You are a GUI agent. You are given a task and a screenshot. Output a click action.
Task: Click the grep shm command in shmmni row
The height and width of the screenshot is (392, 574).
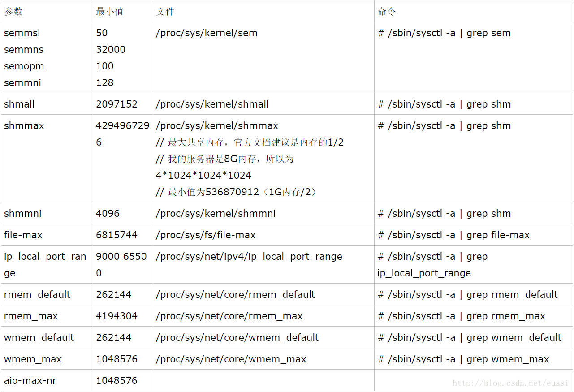click(444, 213)
